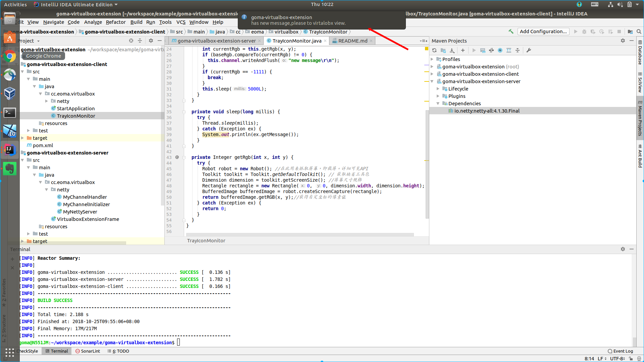
Task: Open Maven settings wrench icon
Action: (529, 50)
